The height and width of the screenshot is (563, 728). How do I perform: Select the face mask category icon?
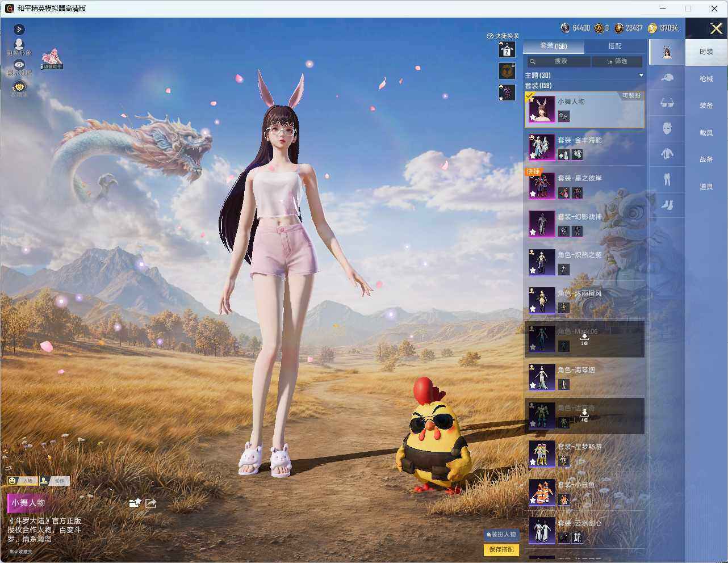667,128
